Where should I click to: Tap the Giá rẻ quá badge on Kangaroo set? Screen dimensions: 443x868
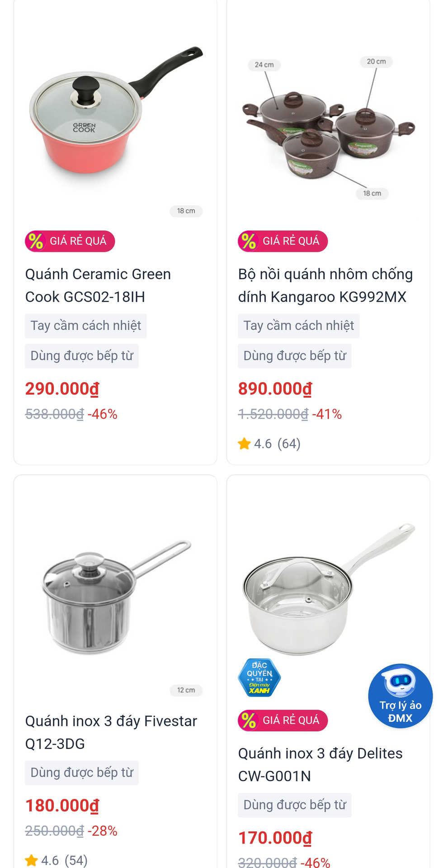(283, 241)
